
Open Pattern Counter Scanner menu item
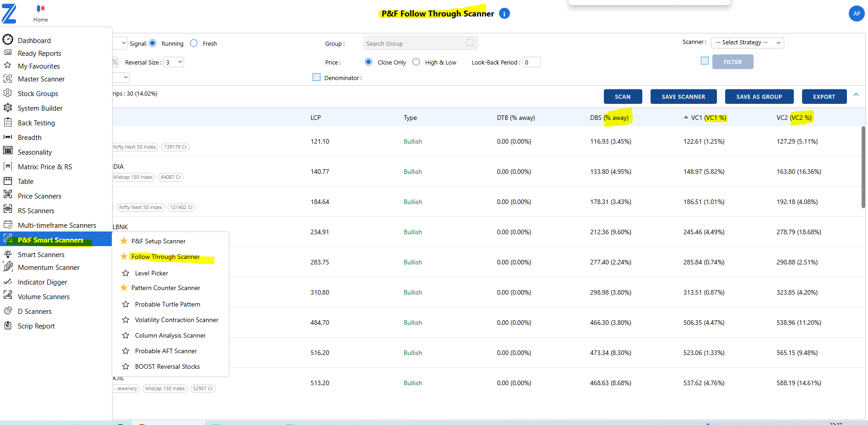tap(166, 288)
